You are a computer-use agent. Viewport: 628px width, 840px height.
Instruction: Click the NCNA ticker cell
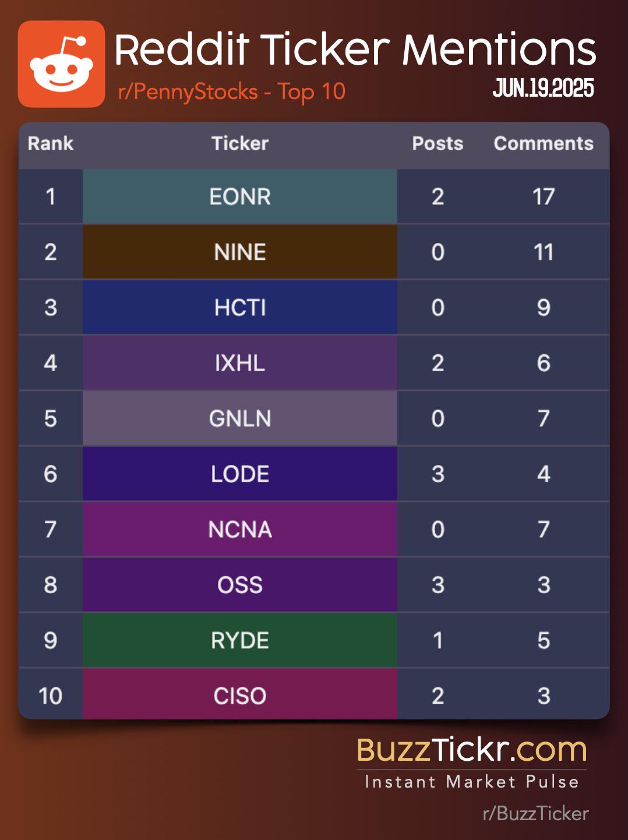(x=240, y=530)
